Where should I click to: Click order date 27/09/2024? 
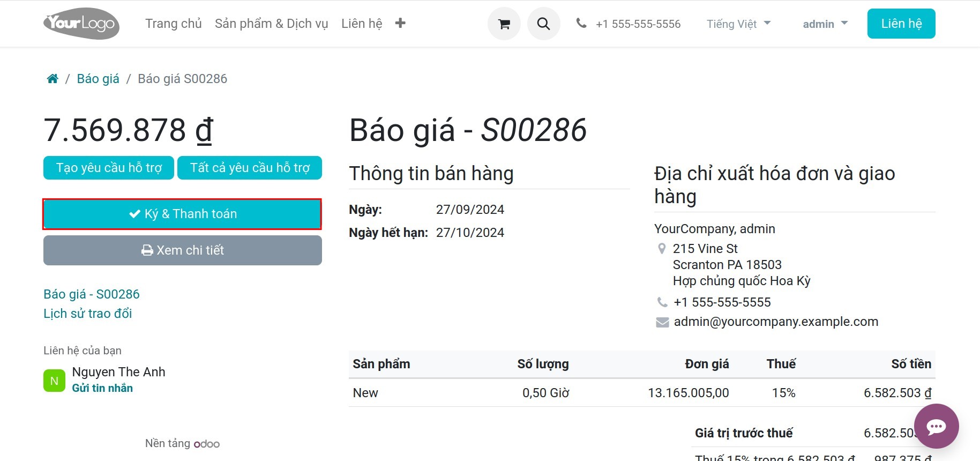point(470,210)
